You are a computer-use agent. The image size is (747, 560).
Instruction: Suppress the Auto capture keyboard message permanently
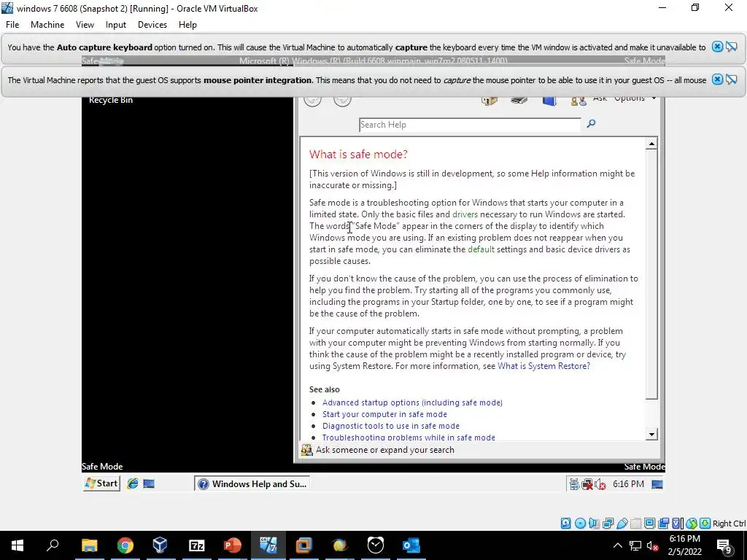tap(732, 47)
